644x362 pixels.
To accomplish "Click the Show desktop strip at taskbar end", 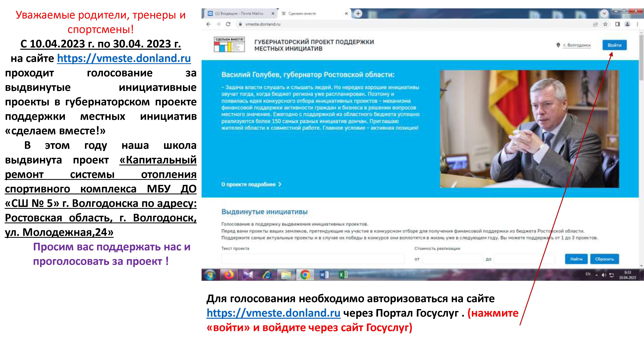I will [x=641, y=275].
